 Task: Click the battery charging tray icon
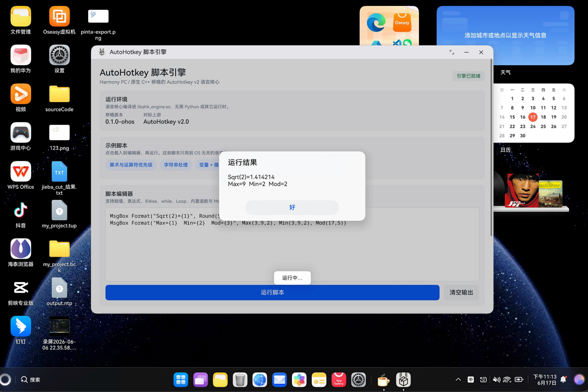(519, 380)
